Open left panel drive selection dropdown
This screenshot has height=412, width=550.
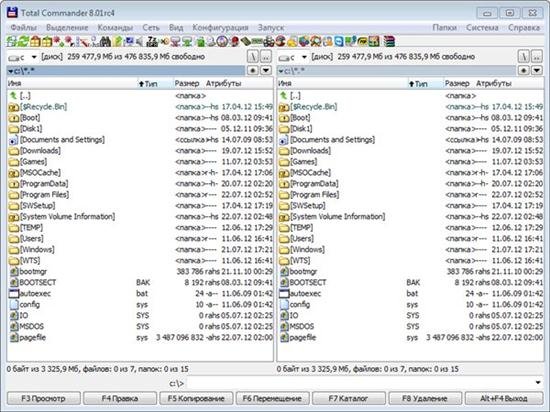(34, 57)
